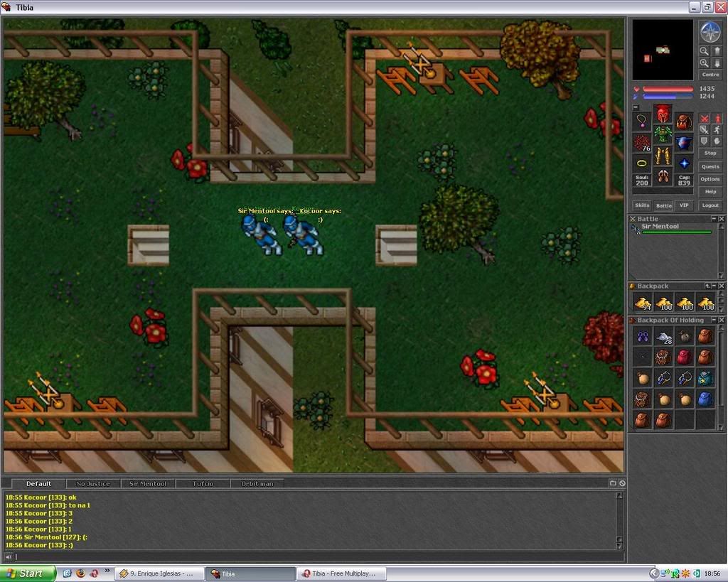
Task: Click the boots equipment slot
Action: 663,176
